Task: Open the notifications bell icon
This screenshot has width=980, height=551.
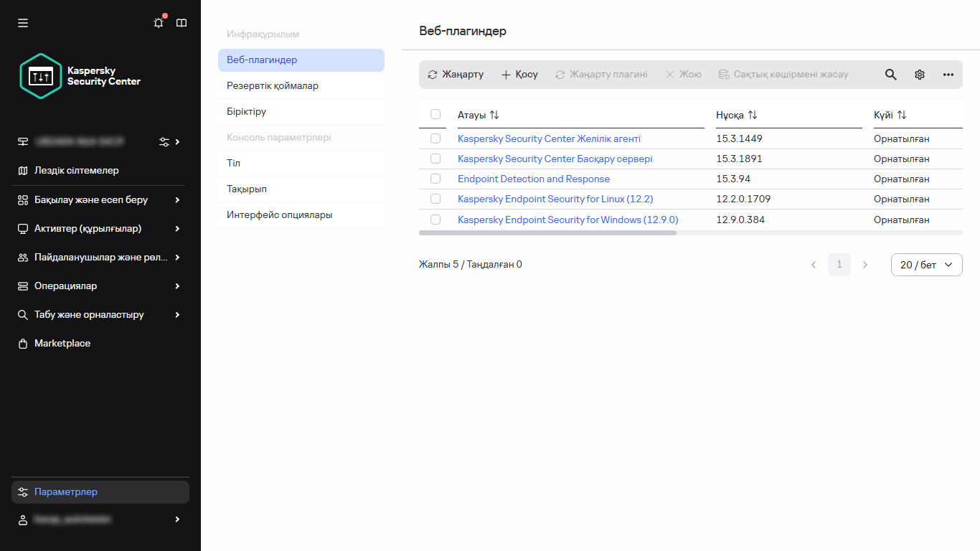Action: [159, 23]
